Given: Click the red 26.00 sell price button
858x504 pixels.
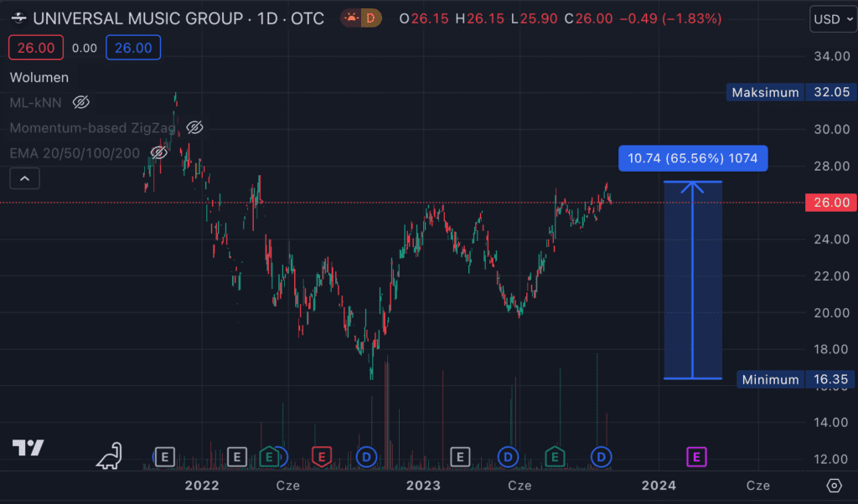Looking at the screenshot, I should [x=36, y=48].
